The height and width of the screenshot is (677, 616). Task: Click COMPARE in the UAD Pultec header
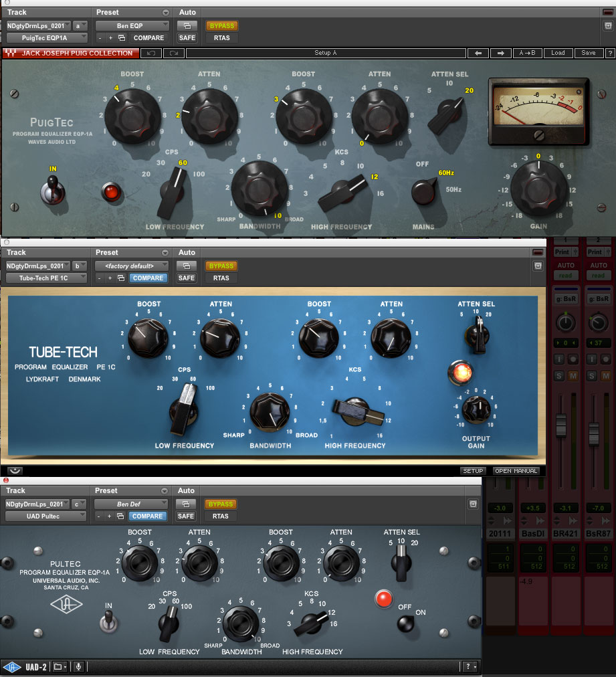(x=147, y=516)
